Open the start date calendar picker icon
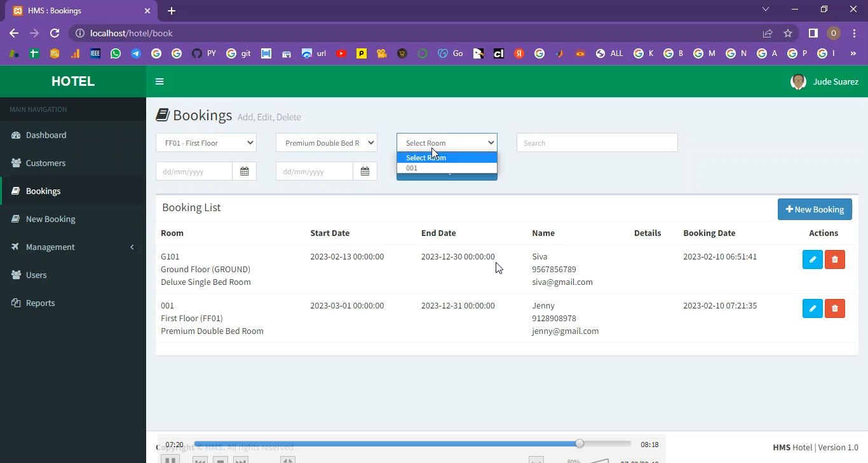This screenshot has width=868, height=463. coord(244,171)
